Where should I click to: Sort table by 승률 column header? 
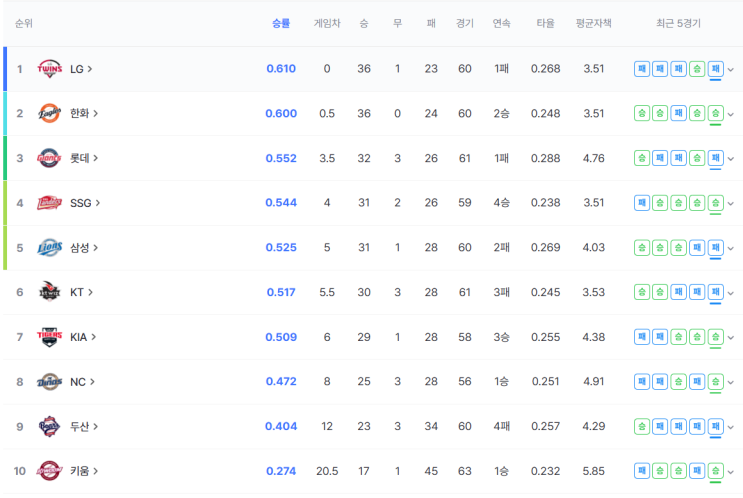pos(281,23)
